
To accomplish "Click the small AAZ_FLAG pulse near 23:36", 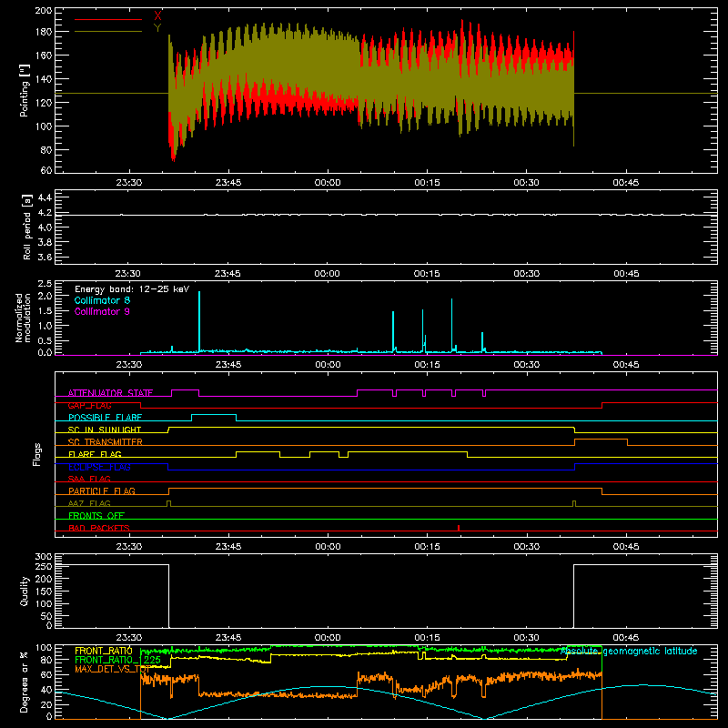I will (168, 504).
